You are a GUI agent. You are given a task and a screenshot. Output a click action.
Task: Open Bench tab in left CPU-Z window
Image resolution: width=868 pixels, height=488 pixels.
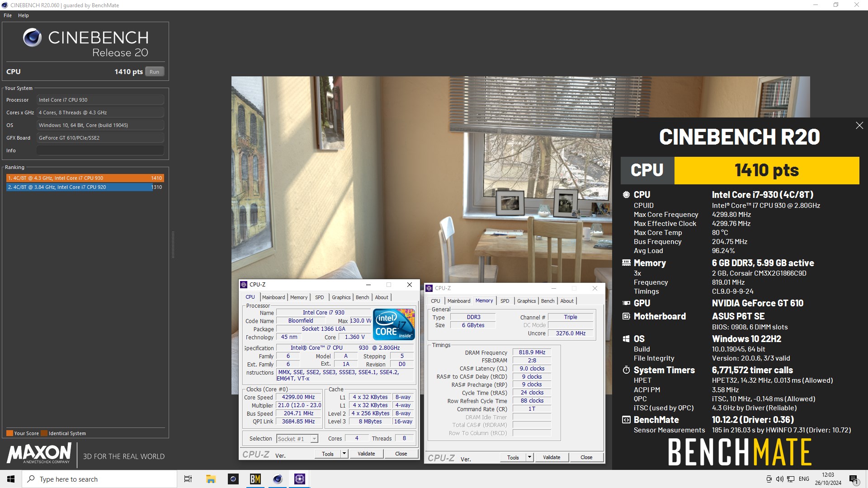[x=363, y=297]
